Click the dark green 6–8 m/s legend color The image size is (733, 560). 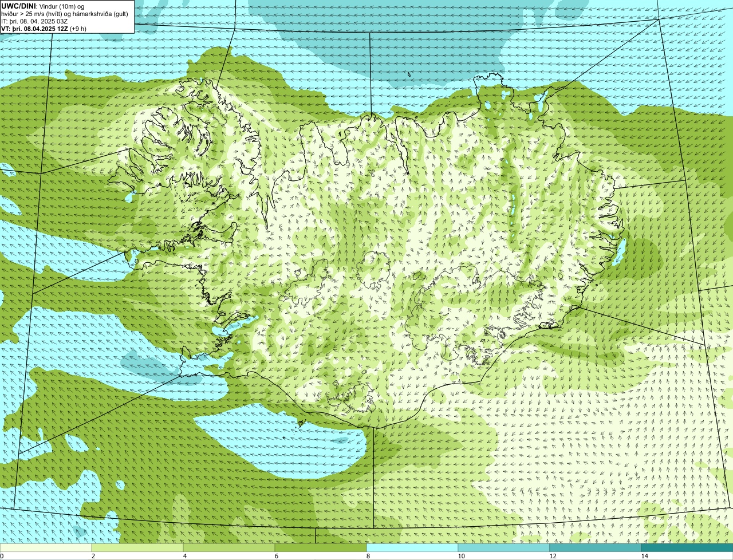[x=321, y=547]
